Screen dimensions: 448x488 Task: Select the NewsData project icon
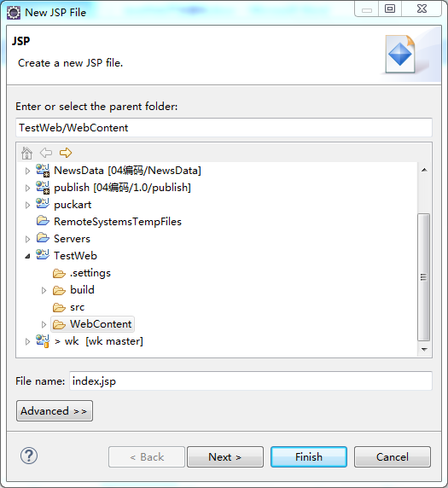[x=43, y=171]
